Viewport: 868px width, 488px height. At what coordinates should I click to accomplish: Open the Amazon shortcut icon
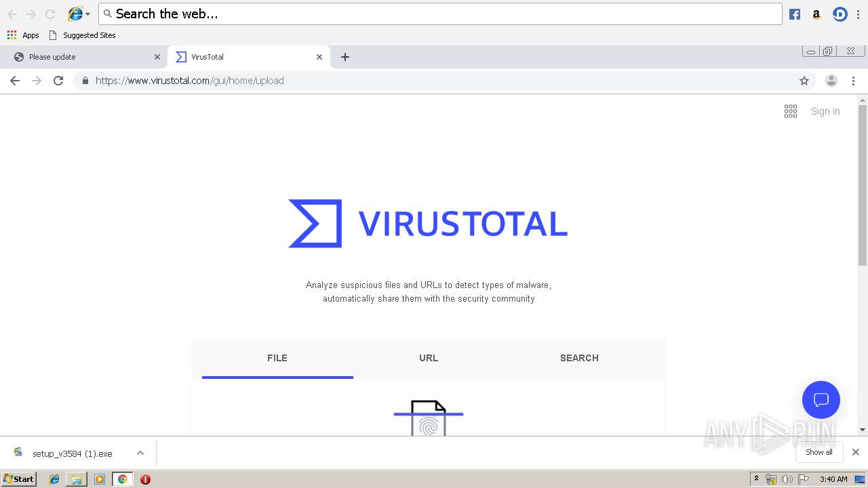click(816, 14)
